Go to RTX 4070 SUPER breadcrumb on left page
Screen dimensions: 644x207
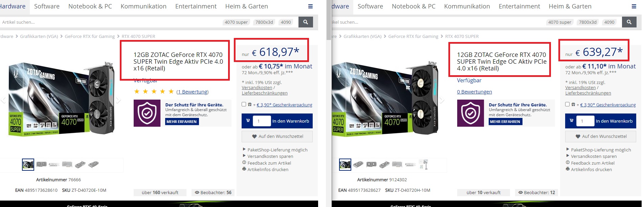tap(138, 36)
